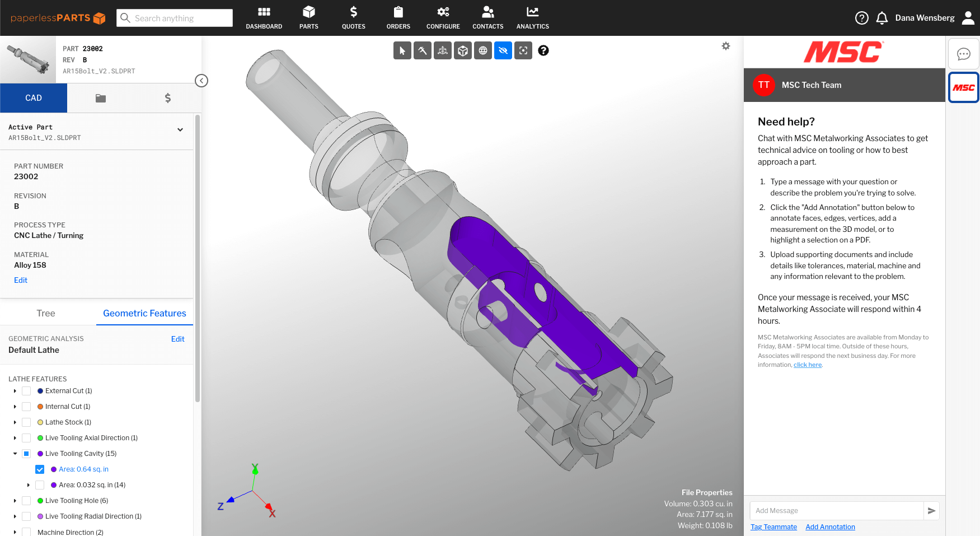
Task: Toggle the blue hidden-eye transparency button
Action: (503, 50)
